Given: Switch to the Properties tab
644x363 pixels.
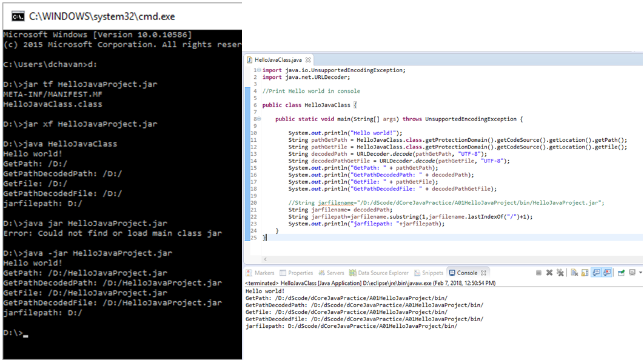Looking at the screenshot, I should [296, 273].
